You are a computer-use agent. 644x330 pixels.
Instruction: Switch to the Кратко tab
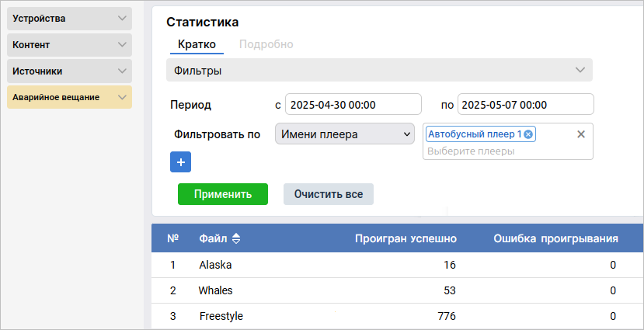pyautogui.click(x=197, y=44)
